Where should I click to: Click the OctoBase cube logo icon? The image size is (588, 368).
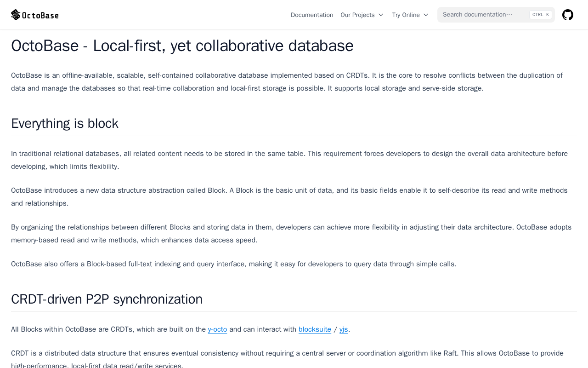pyautogui.click(x=16, y=15)
